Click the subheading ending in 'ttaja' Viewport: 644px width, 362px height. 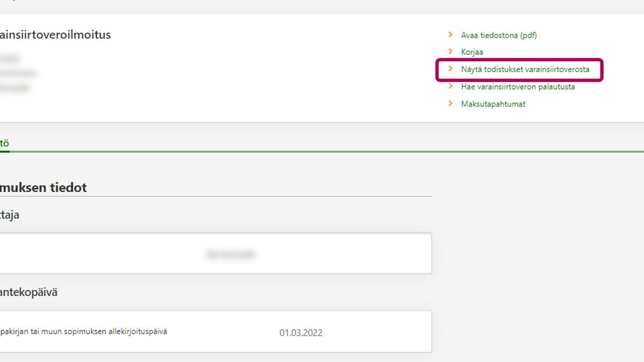click(10, 215)
